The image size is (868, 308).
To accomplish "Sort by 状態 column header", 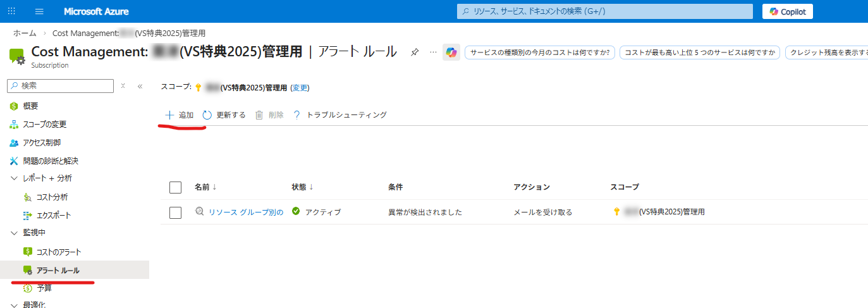I will [302, 187].
